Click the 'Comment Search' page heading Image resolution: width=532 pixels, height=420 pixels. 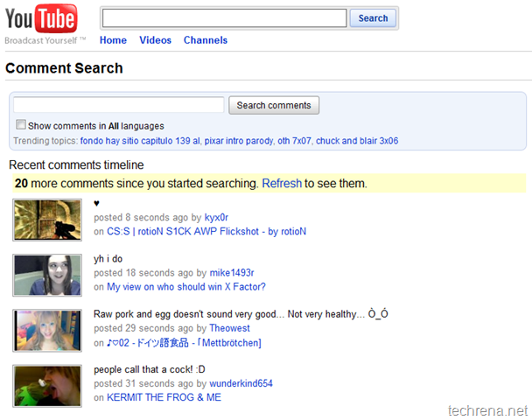pos(64,68)
